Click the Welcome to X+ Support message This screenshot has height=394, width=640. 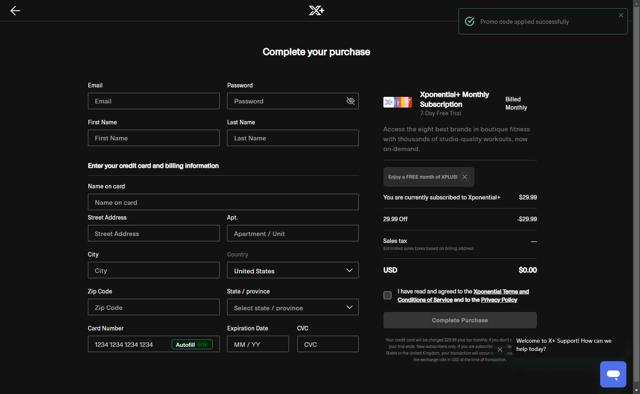click(x=564, y=345)
